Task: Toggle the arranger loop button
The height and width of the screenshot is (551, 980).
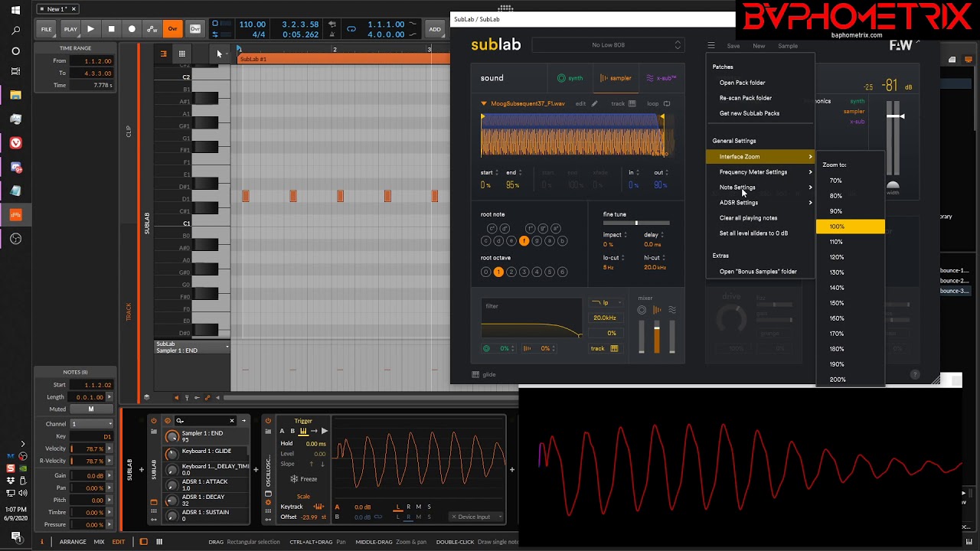Action: pos(351,29)
